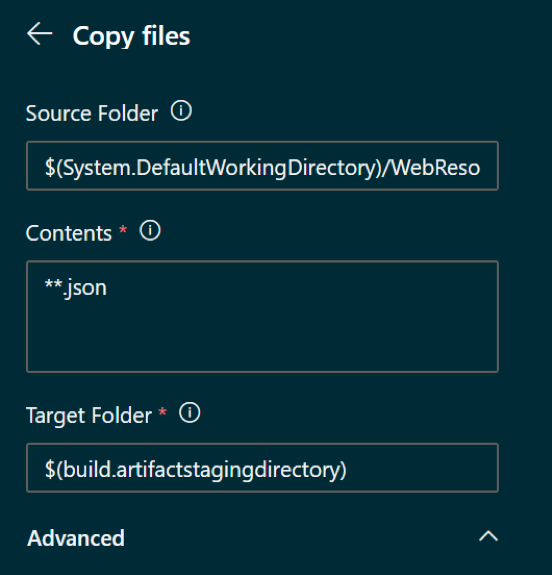Click the red asterisk beside Target Folder

tap(162, 412)
